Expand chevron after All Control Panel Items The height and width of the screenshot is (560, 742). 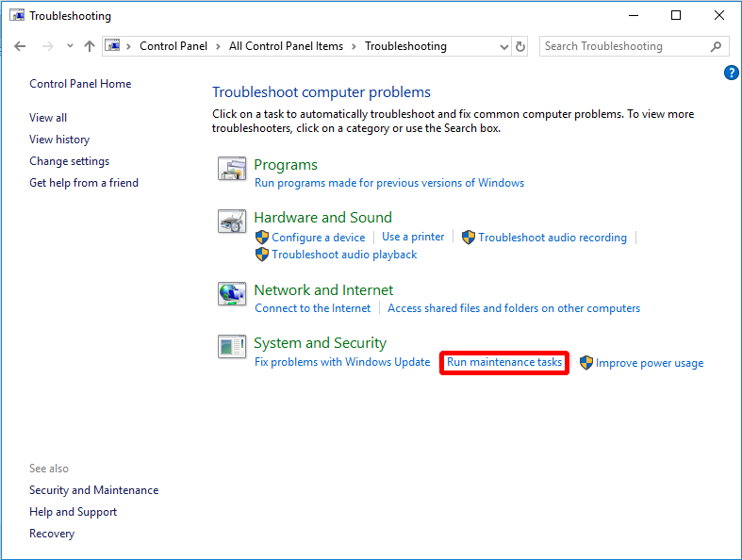click(354, 46)
